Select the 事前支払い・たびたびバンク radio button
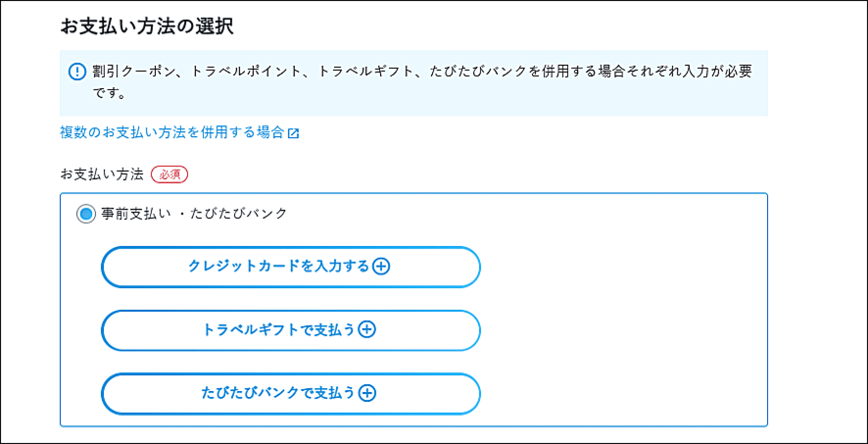The width and height of the screenshot is (868, 444). tap(86, 214)
